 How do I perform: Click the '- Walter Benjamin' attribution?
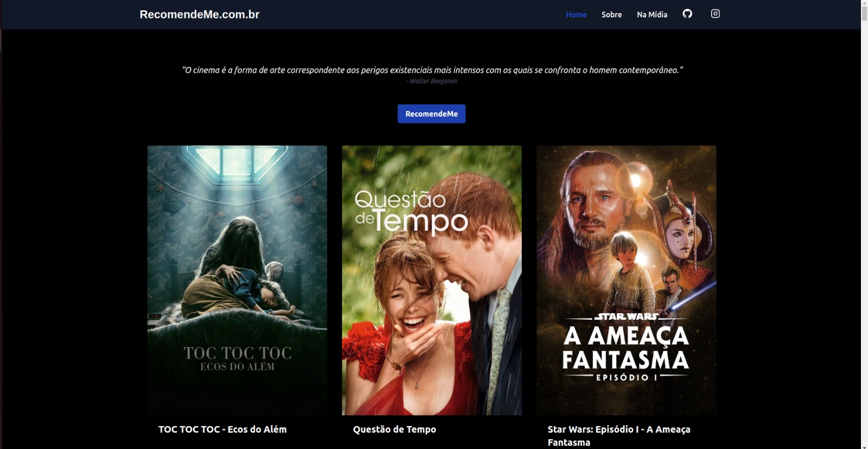click(x=432, y=81)
